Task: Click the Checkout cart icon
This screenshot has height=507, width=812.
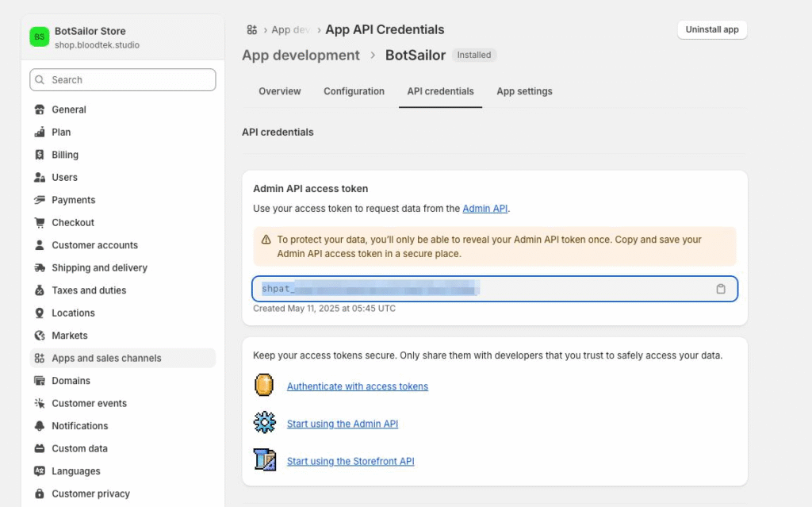Action: pos(40,222)
